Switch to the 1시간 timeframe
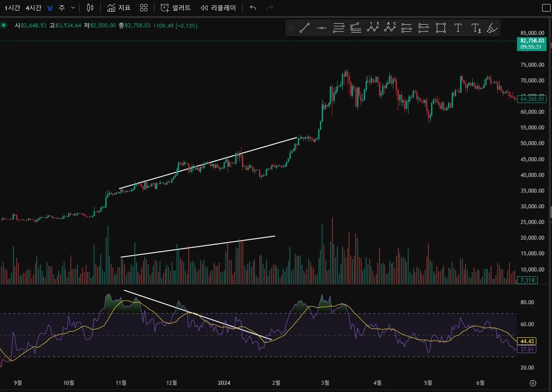 point(12,8)
